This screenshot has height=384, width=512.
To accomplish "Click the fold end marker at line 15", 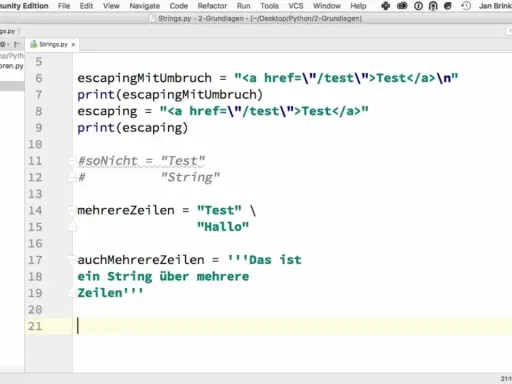I will tap(72, 227).
